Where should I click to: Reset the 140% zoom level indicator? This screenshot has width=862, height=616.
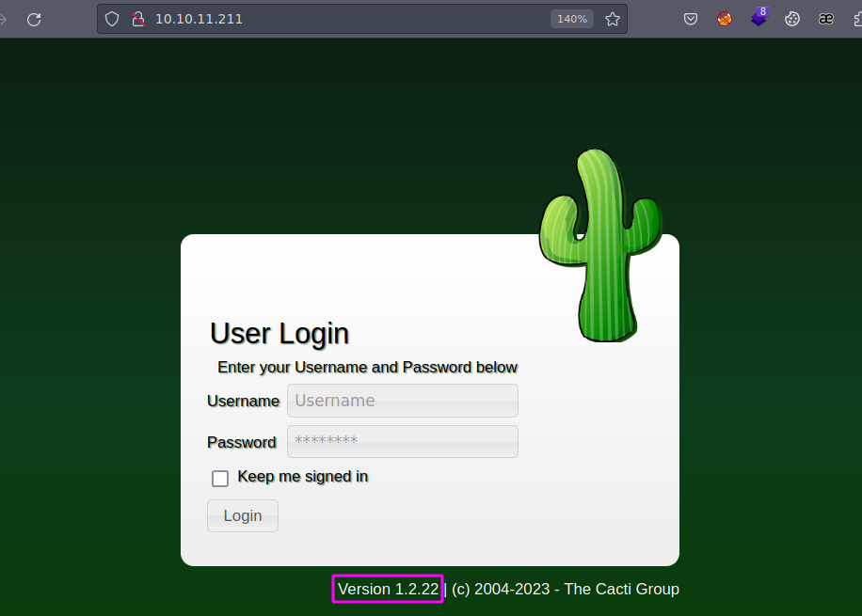coord(572,19)
